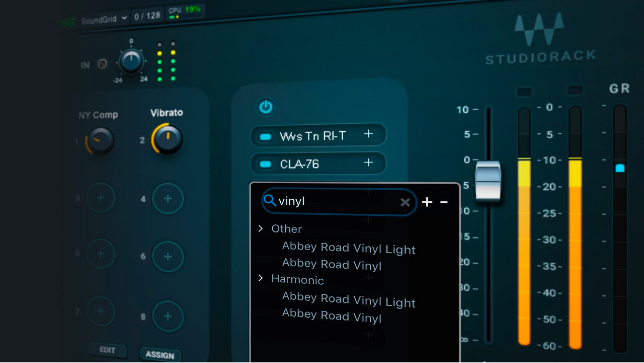Click the GR meter blue indicator
Image resolution: width=644 pixels, height=363 pixels.
click(x=620, y=168)
